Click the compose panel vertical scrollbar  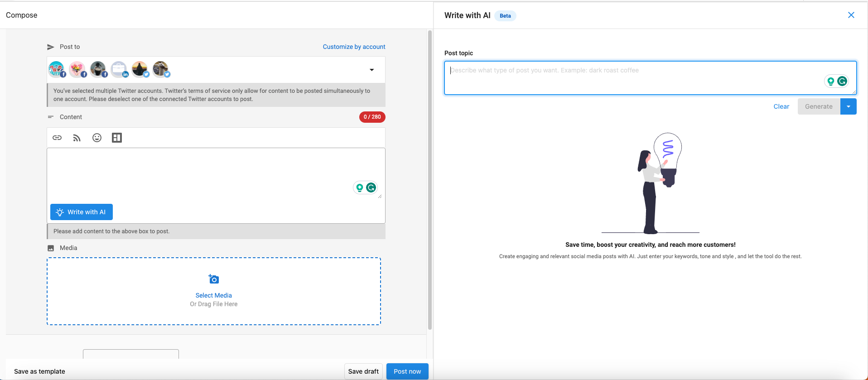point(430,180)
